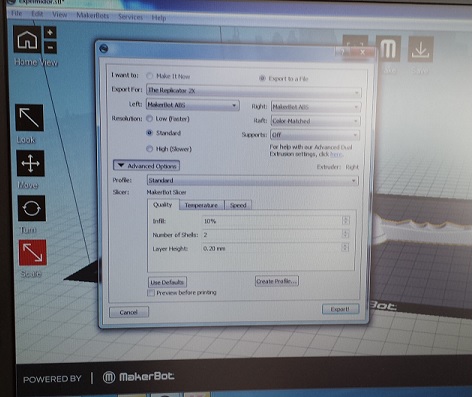Select the Low (Faster) resolution option
473x397 pixels.
[149, 119]
